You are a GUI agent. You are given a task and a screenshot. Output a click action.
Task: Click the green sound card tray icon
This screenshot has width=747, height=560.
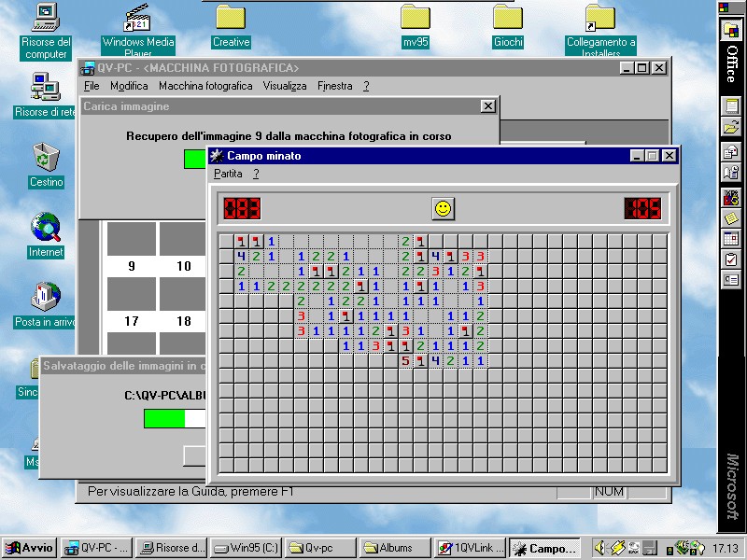click(682, 548)
